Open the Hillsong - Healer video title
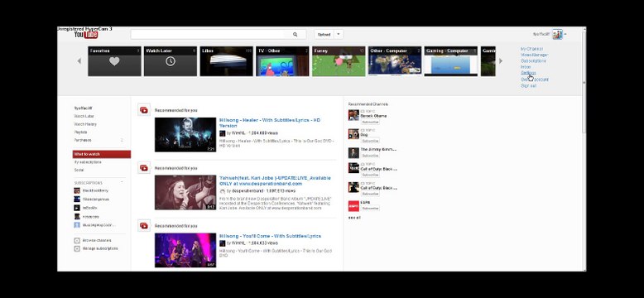 coord(270,123)
